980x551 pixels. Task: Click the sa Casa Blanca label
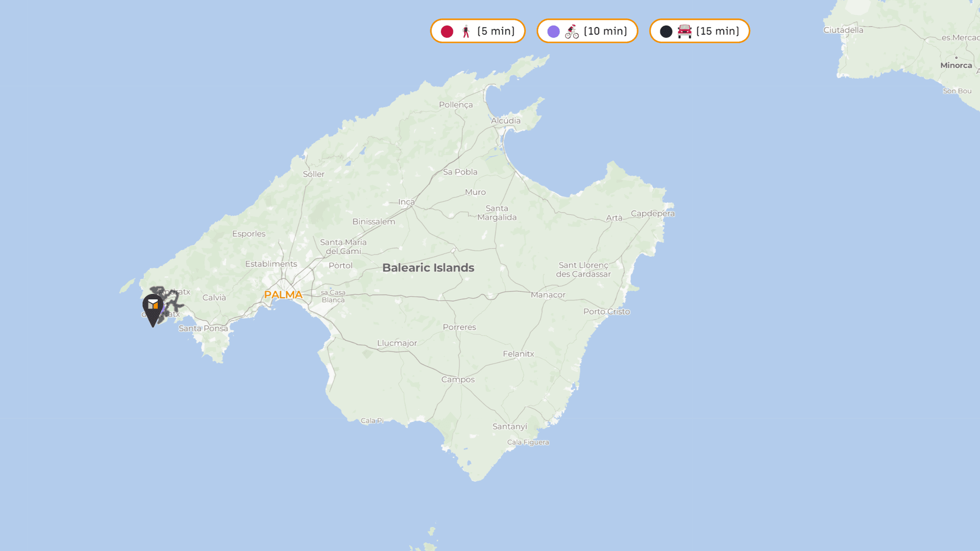[x=333, y=296]
